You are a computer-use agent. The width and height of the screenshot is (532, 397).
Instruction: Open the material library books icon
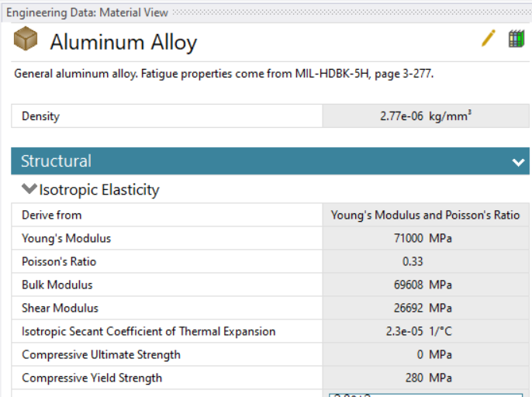(x=516, y=40)
